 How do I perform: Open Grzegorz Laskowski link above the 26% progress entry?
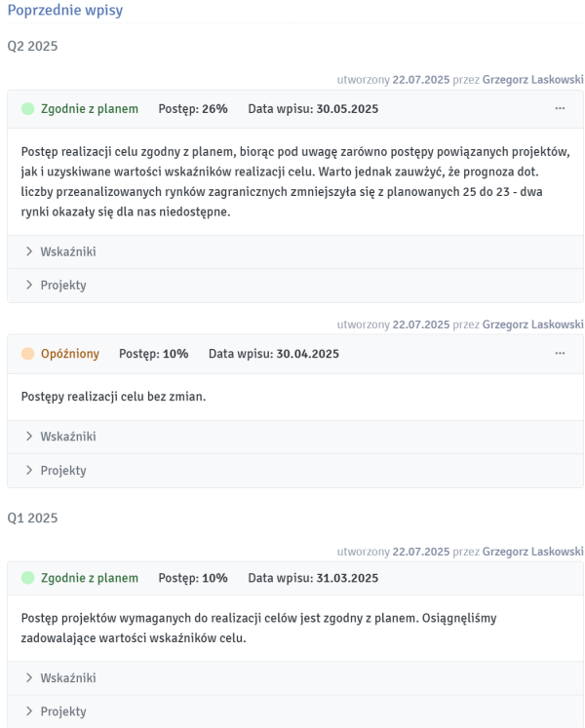(532, 80)
